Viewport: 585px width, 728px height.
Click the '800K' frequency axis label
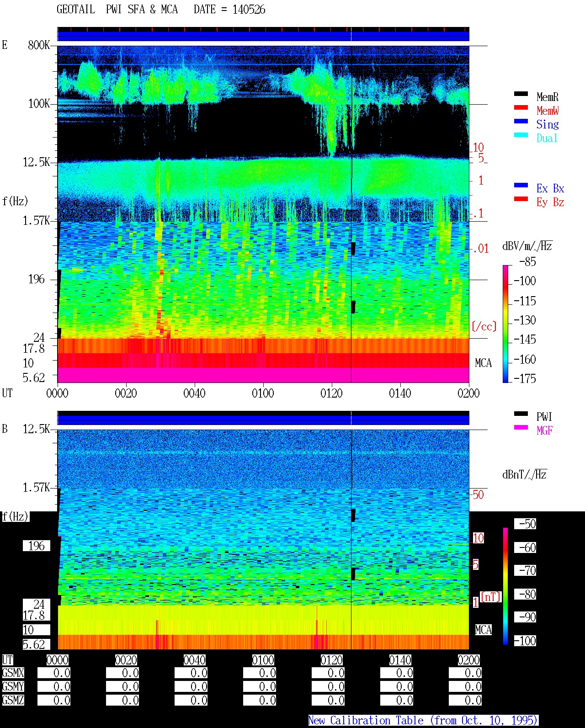point(39,45)
